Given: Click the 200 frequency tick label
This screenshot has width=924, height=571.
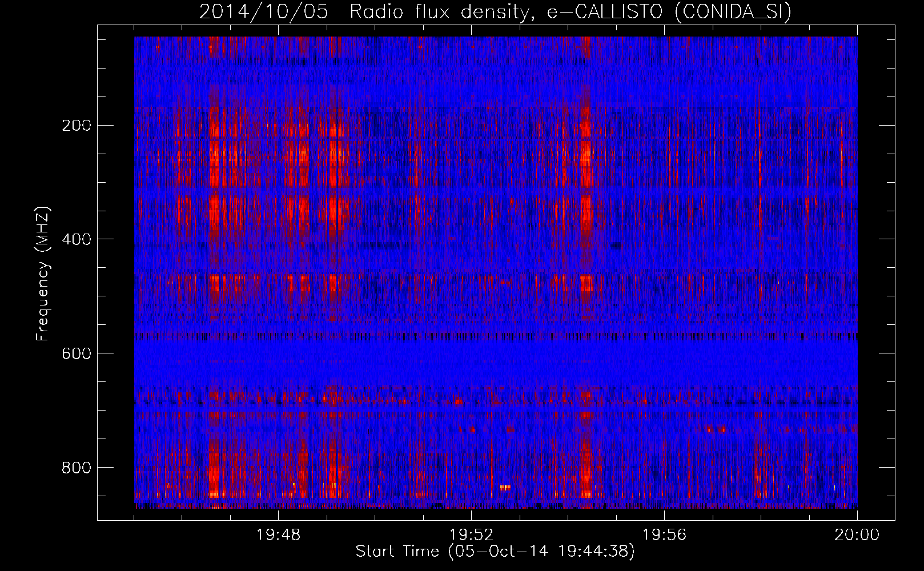Looking at the screenshot, I should 76,125.
